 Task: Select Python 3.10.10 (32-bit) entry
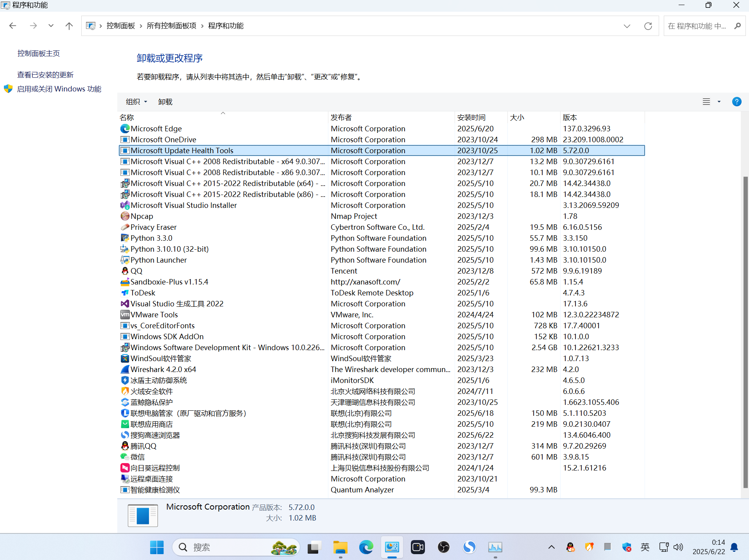point(382,249)
